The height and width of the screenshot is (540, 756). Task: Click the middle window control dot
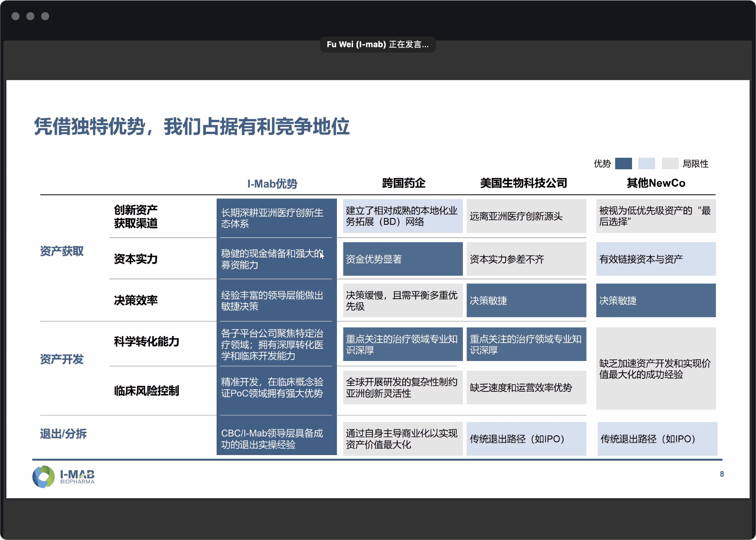30,16
